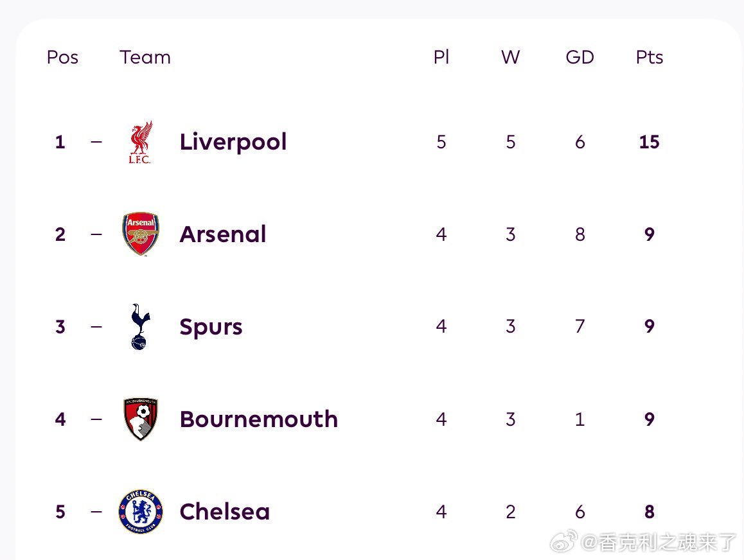The width and height of the screenshot is (744, 560).
Task: Click the Liverpool club crest
Action: [141, 143]
